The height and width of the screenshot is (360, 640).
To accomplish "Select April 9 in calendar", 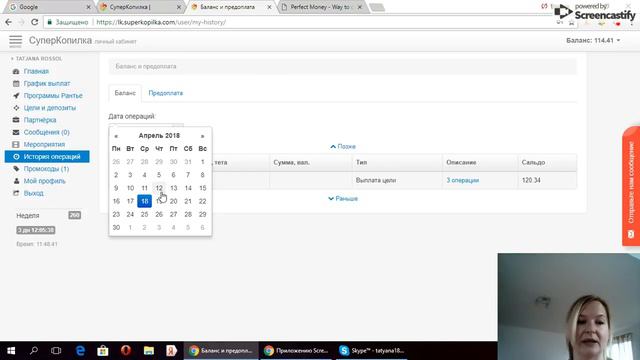I will tap(116, 188).
